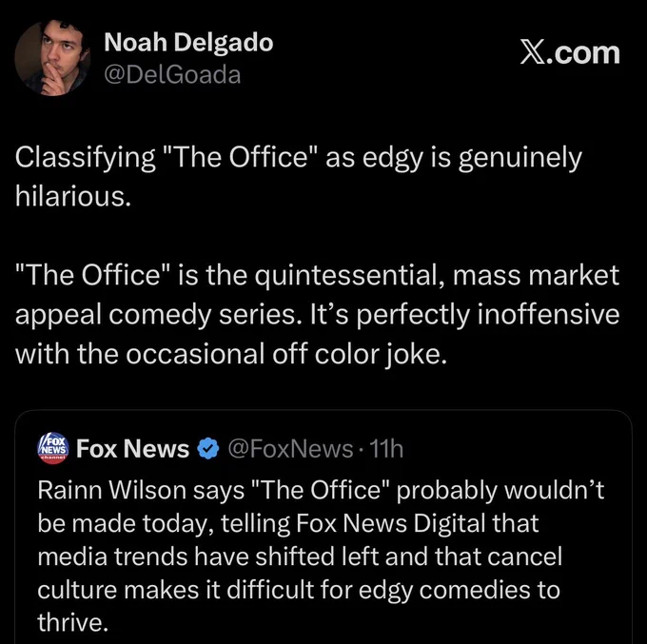This screenshot has width=647, height=644.
Task: Click the blue verified badge beside Fox News
Action: coord(208,448)
